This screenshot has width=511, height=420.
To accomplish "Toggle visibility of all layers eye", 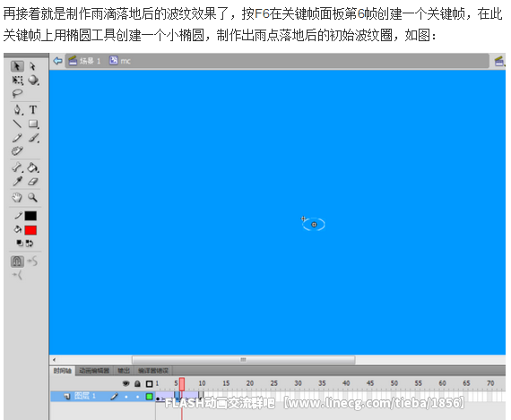I will coord(126,383).
